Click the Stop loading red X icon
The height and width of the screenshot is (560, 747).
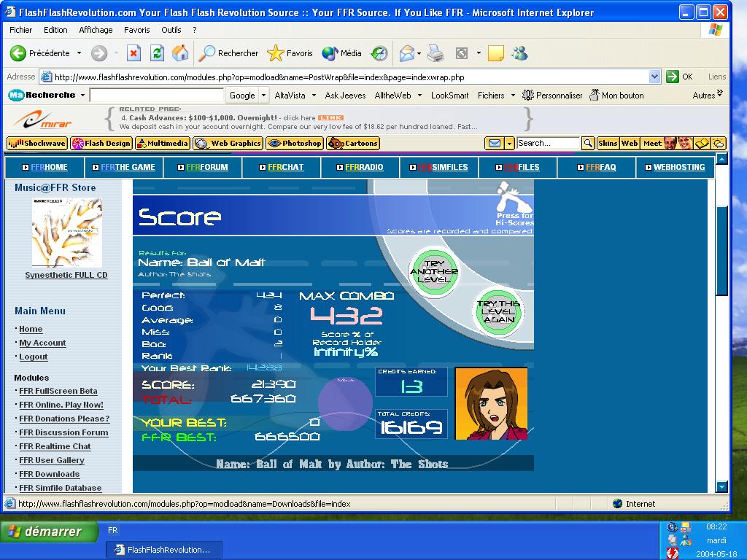tap(134, 53)
